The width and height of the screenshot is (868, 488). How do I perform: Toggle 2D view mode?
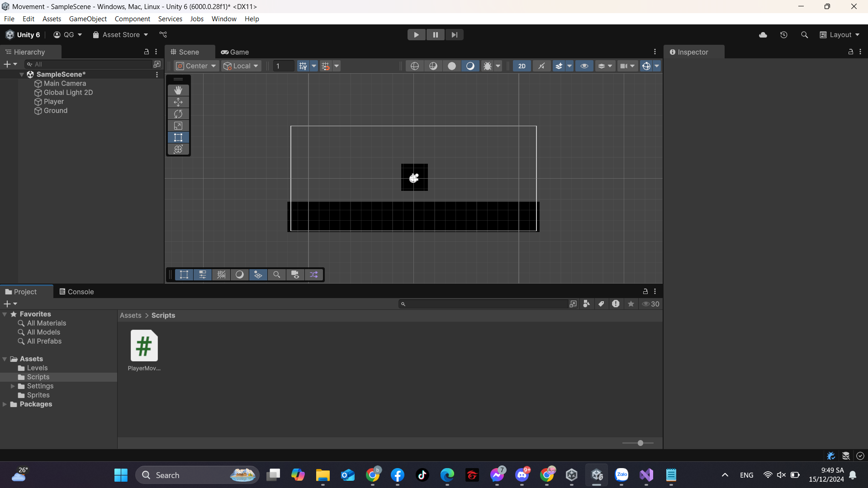pos(522,66)
